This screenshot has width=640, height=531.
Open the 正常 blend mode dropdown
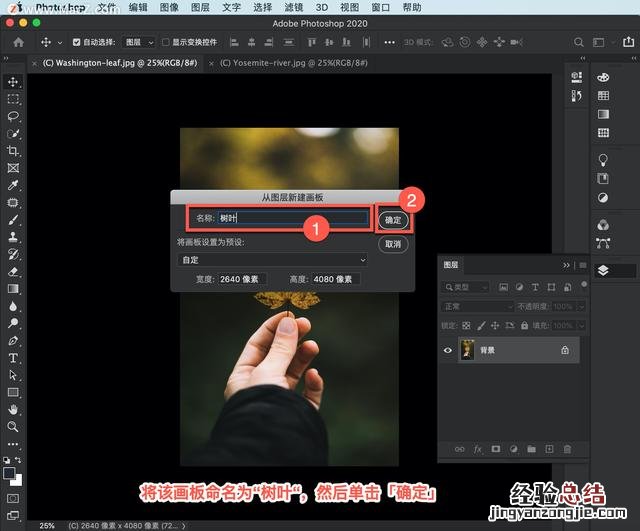point(464,306)
